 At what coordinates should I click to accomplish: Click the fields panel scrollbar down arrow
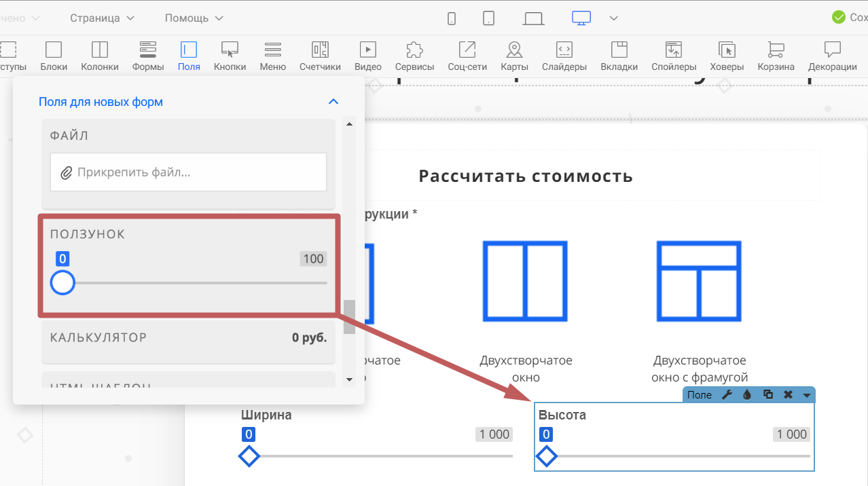click(x=349, y=379)
